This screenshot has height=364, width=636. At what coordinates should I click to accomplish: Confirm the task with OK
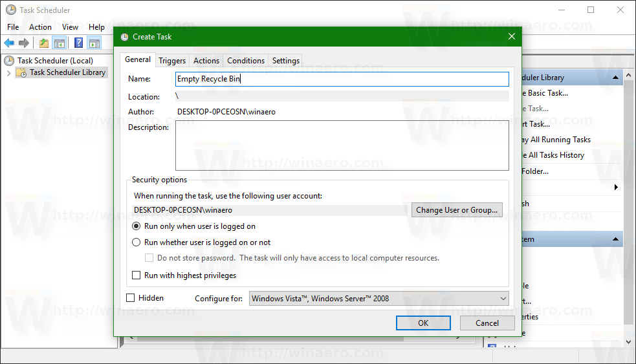[423, 323]
